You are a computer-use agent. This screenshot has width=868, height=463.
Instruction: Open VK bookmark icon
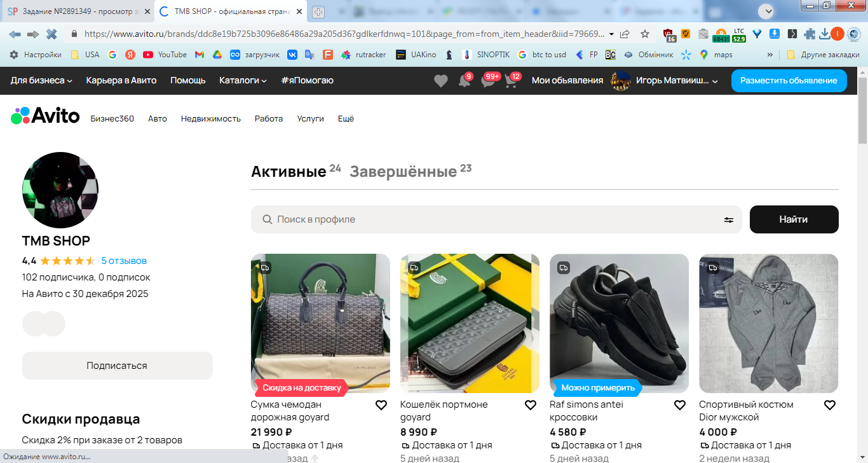click(292, 55)
